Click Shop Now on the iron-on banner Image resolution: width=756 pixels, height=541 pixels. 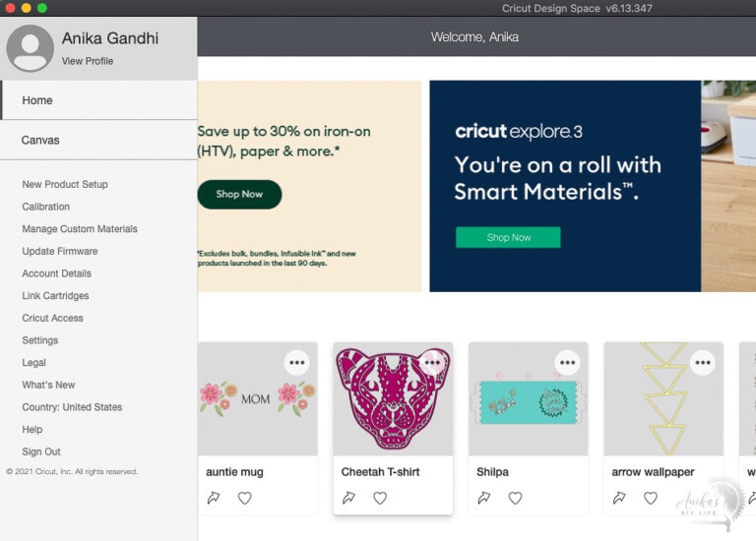239,194
